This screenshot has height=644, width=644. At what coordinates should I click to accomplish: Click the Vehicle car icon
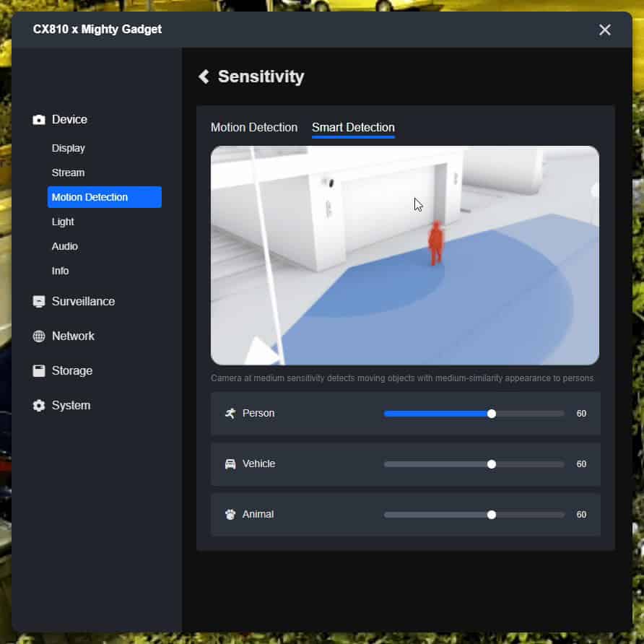230,464
